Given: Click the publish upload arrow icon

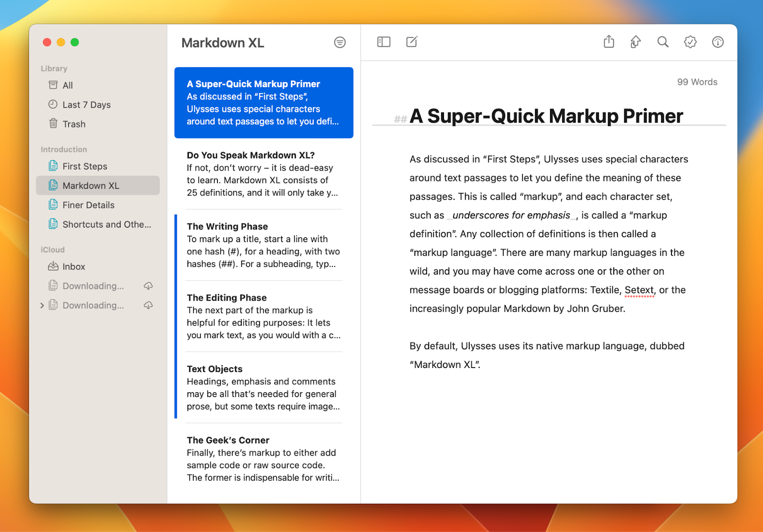Looking at the screenshot, I should tap(635, 42).
